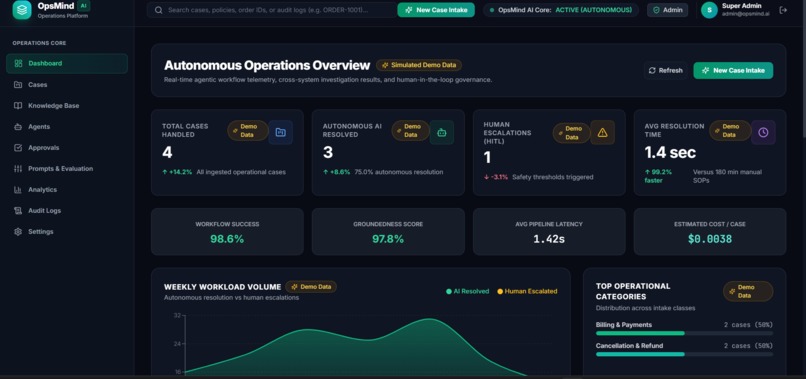Click the logout arrow icon

[x=783, y=10]
